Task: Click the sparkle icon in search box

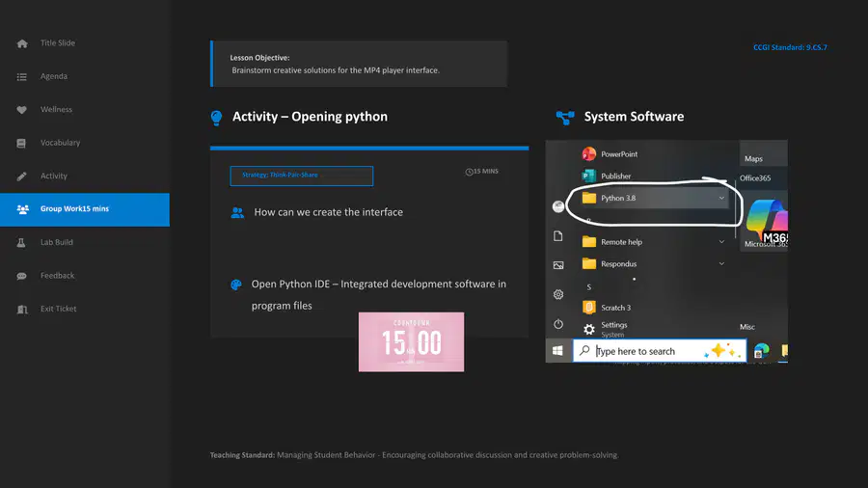Action: tap(723, 351)
